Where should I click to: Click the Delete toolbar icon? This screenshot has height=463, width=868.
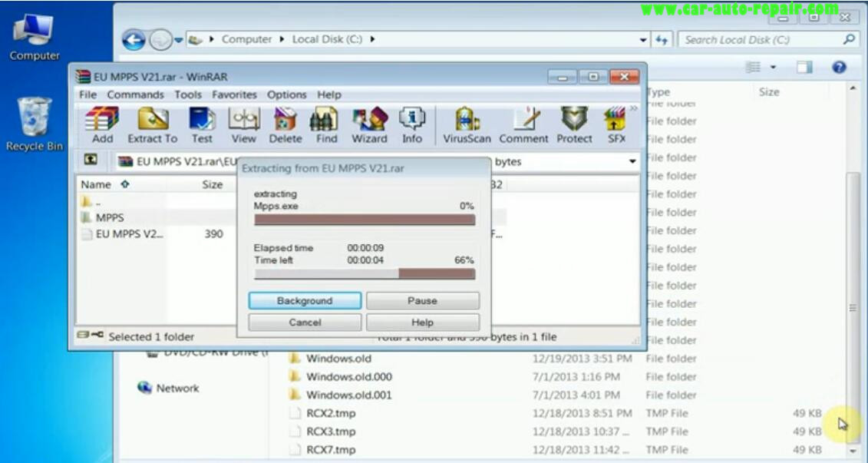[x=285, y=125]
